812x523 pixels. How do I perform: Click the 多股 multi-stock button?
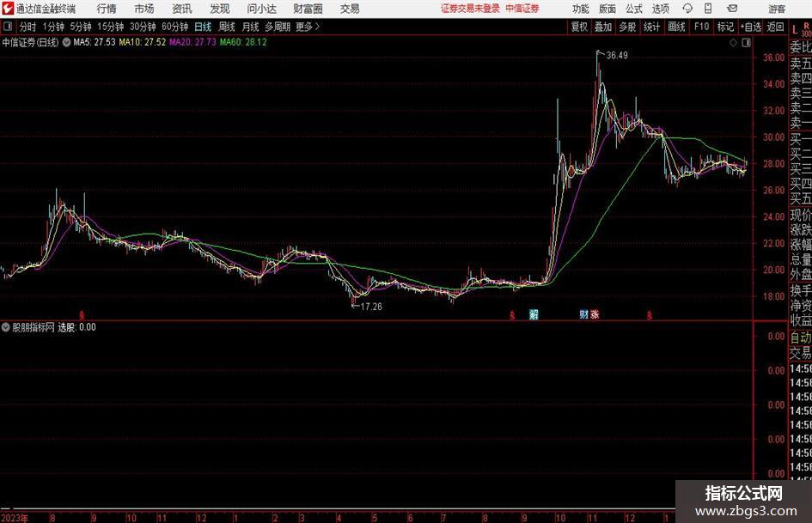[627, 27]
